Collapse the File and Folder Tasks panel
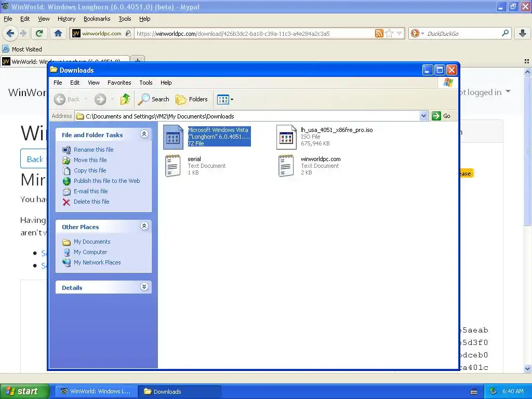532x399 pixels. pos(144,134)
